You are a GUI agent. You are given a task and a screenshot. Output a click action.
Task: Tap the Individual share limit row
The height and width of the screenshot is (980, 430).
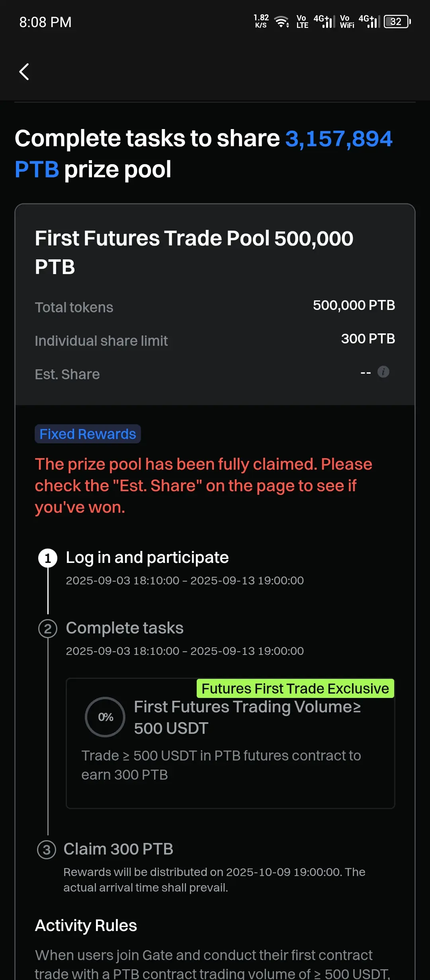tap(215, 340)
